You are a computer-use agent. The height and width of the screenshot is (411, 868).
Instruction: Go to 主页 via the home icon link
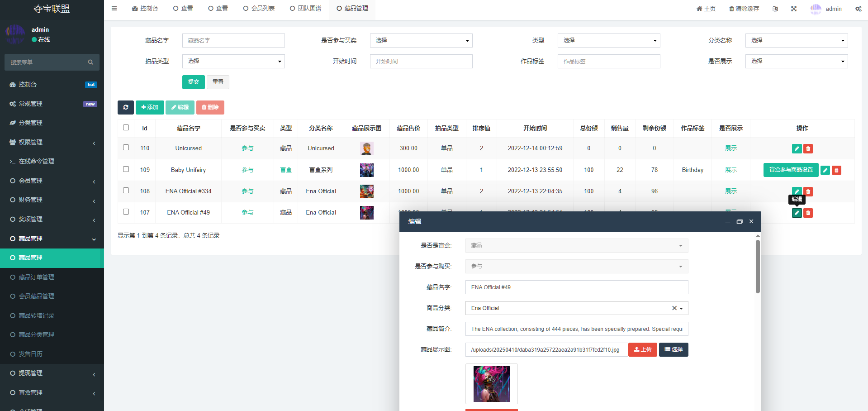(706, 9)
